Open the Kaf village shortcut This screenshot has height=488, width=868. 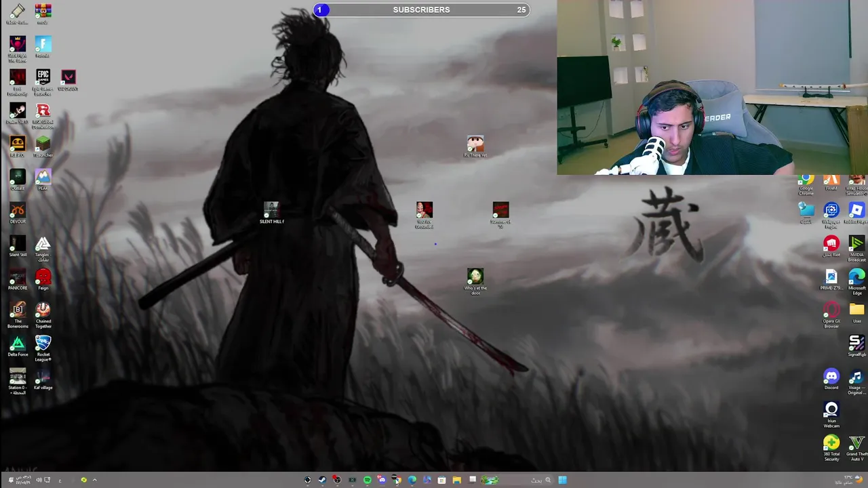pos(43,379)
